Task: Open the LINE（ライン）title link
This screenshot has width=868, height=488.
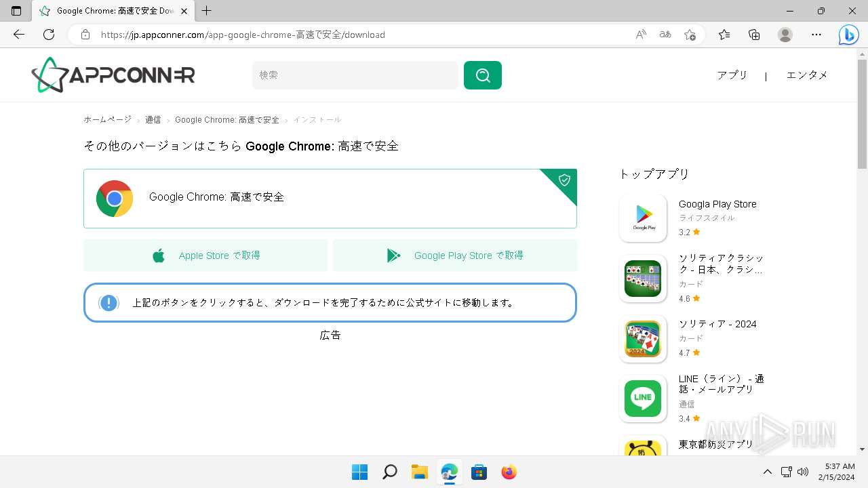Action: 722,384
